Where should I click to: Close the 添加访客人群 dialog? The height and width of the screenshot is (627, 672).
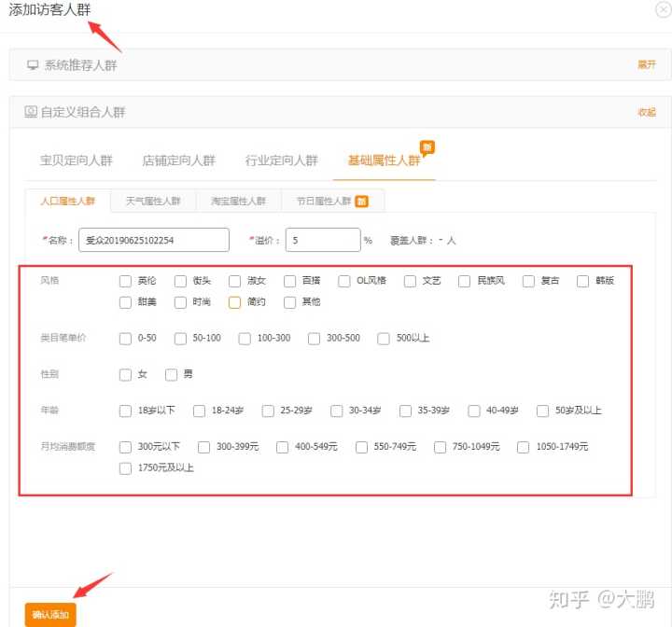662,9
